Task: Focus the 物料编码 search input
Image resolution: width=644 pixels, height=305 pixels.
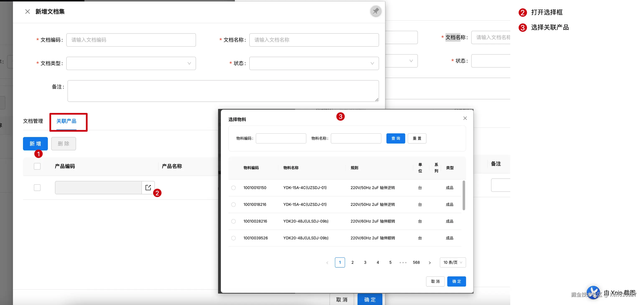Action: coord(281,138)
